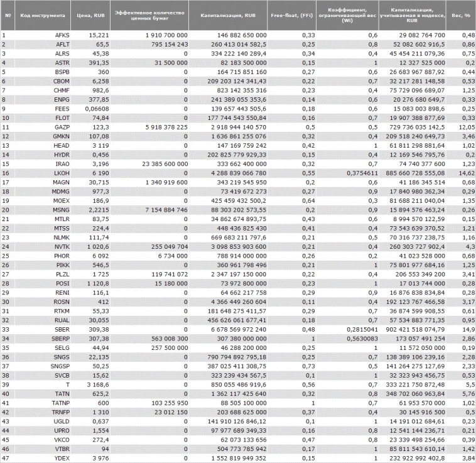Click IRAO share count 23 385 600 000

165,164
